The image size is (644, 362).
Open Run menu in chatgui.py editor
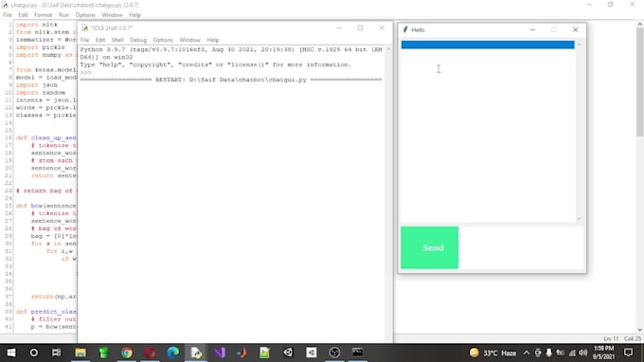pyautogui.click(x=63, y=15)
